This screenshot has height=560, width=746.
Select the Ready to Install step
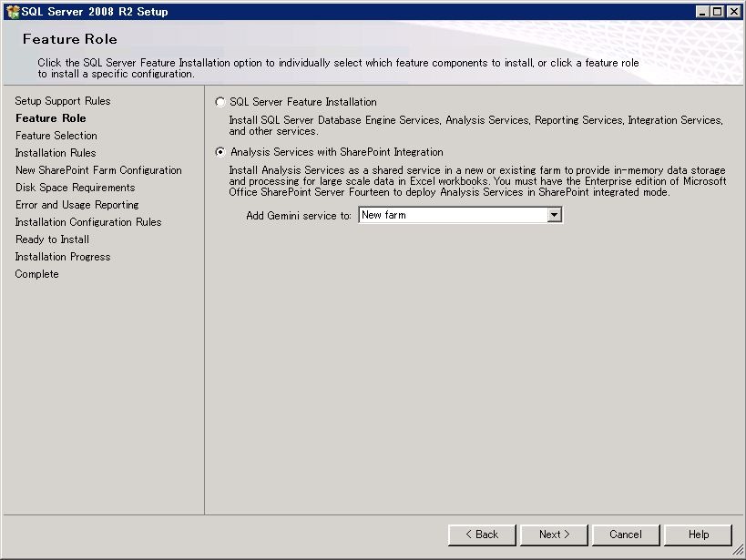(52, 239)
